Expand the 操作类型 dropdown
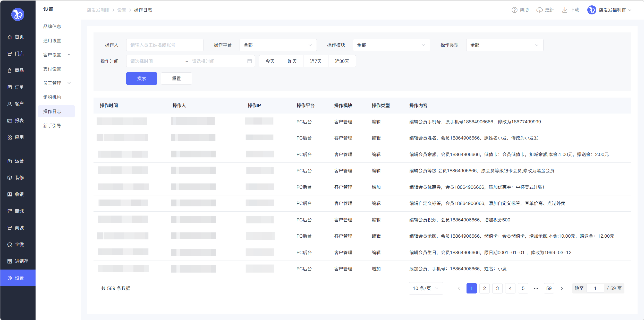644x320 pixels. [504, 45]
